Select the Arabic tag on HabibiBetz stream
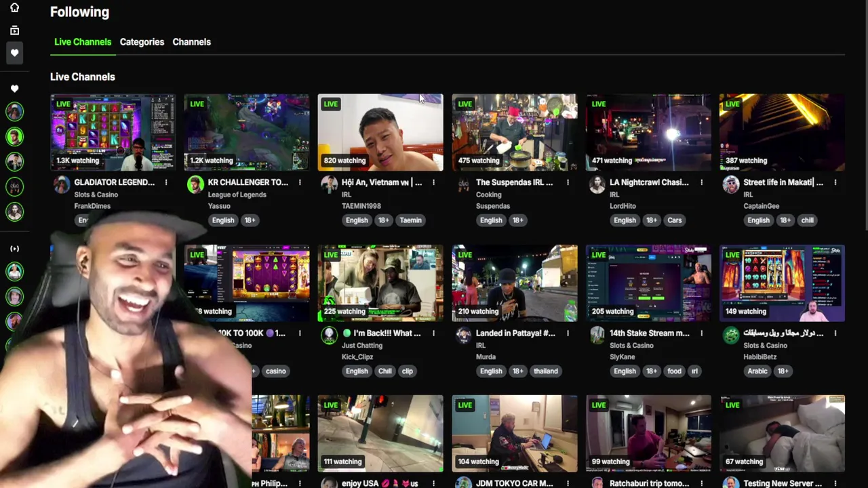This screenshot has height=488, width=868. (x=757, y=371)
